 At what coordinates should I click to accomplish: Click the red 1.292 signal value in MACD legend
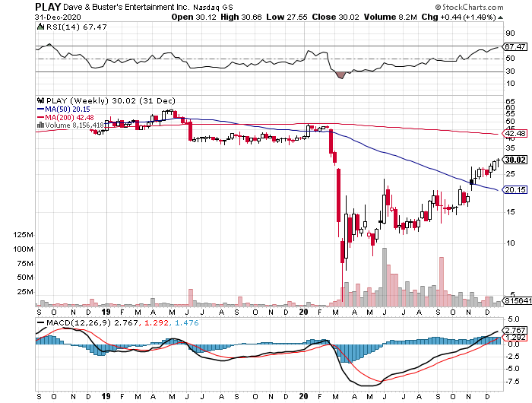point(157,323)
